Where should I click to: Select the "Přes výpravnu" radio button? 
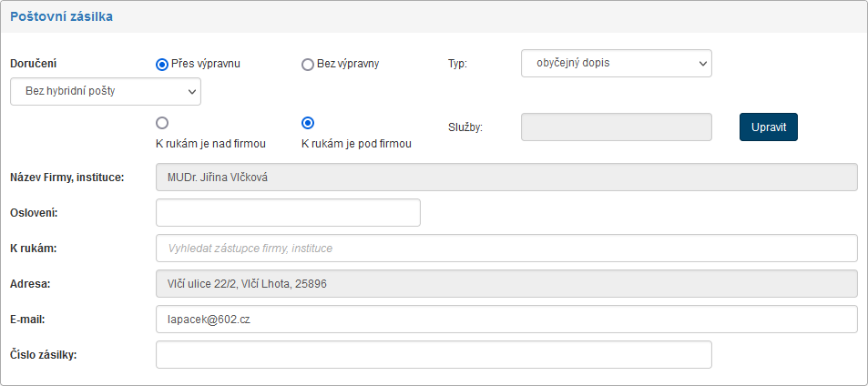(162, 64)
